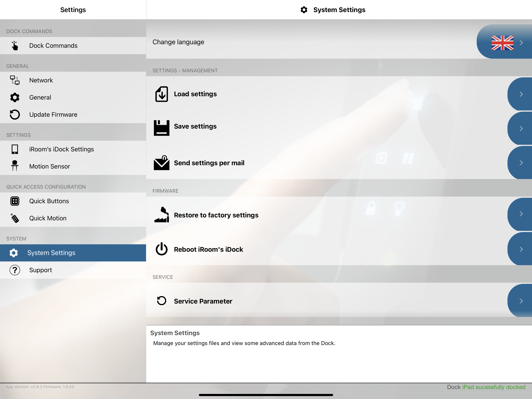Expand Restore to factory settings chevron
This screenshot has height=399, width=532.
coord(521,214)
